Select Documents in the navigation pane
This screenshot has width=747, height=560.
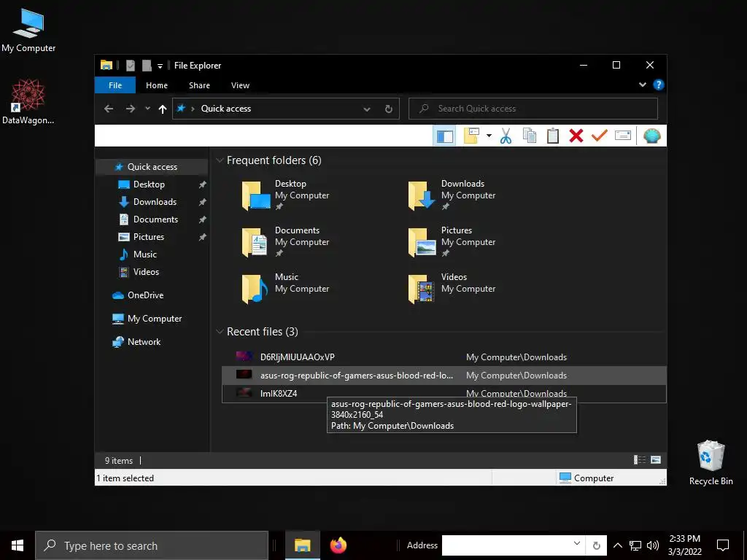pyautogui.click(x=155, y=219)
